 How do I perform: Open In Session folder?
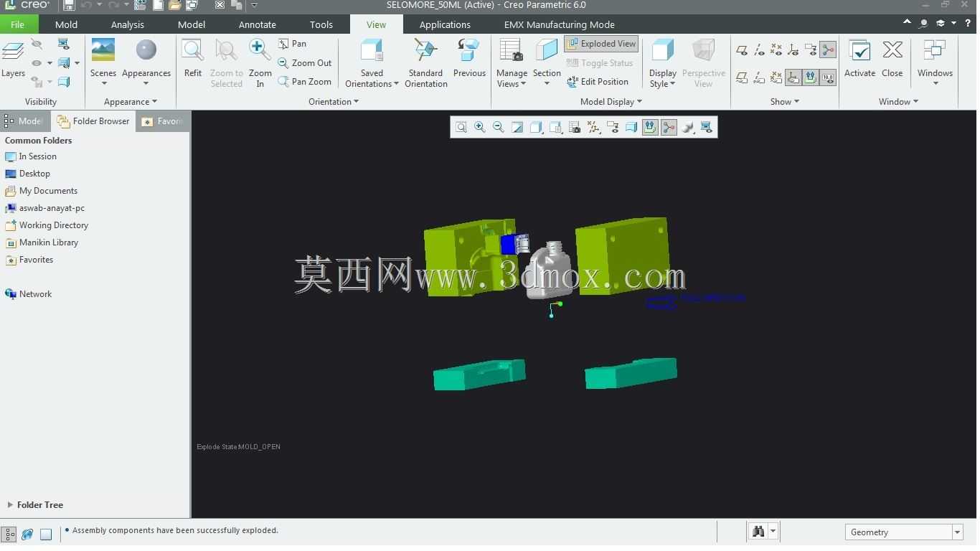[30, 156]
